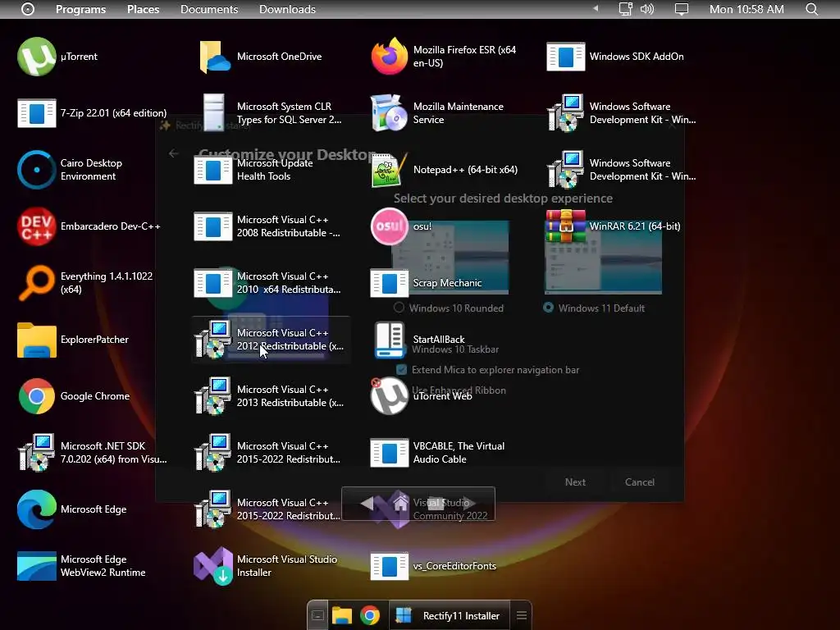
Task: Select Windows 11 Default radio option
Action: tap(548, 308)
